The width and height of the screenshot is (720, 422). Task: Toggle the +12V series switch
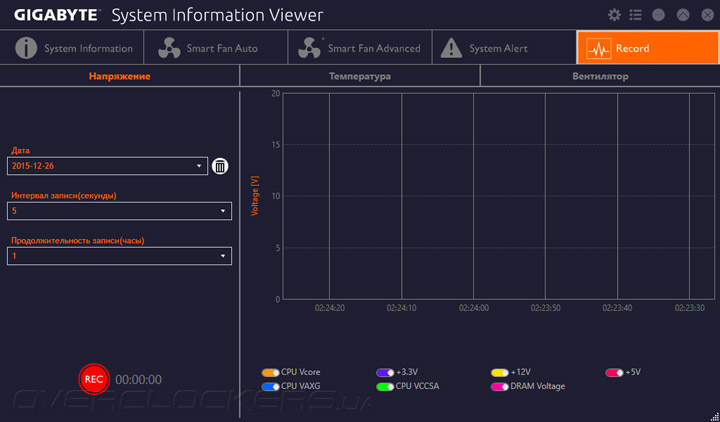click(x=500, y=372)
